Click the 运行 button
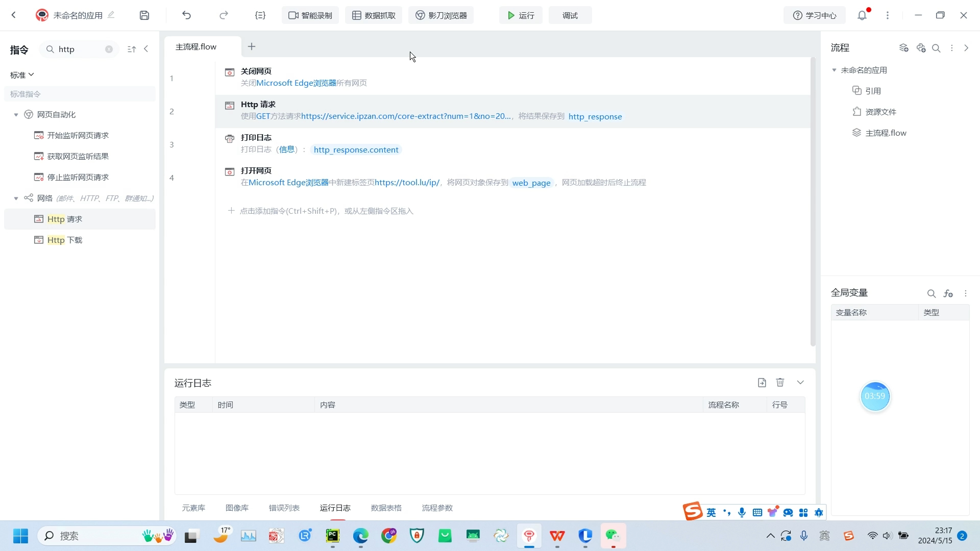 coord(521,15)
